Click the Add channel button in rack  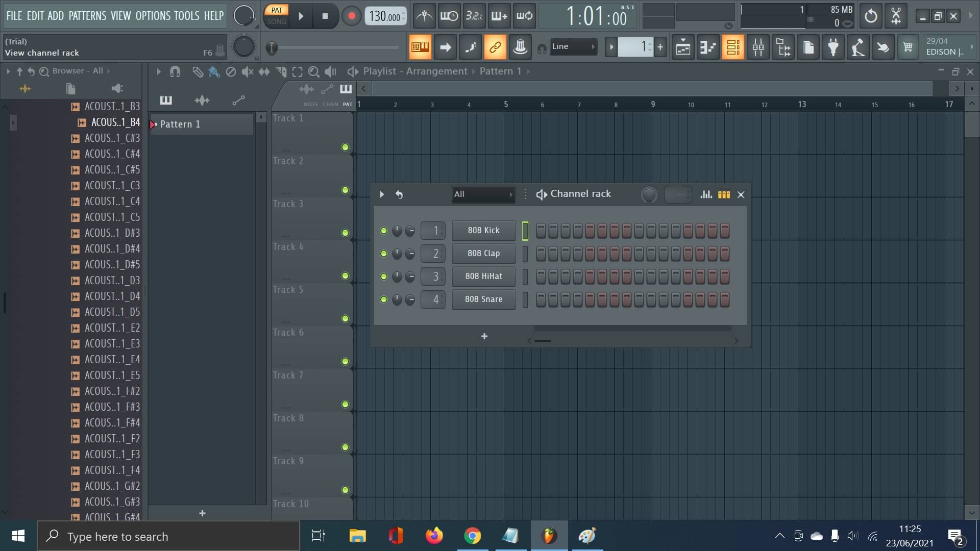[484, 335]
